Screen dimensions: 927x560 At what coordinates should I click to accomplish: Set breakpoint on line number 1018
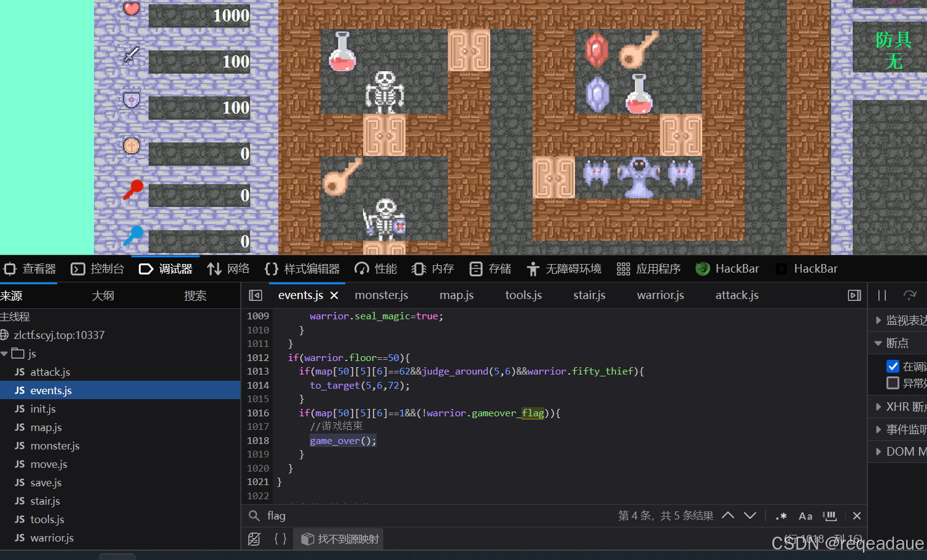pos(258,440)
